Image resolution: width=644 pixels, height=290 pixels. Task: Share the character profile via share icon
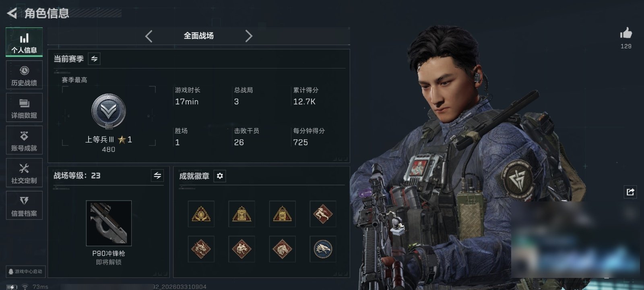(x=630, y=192)
